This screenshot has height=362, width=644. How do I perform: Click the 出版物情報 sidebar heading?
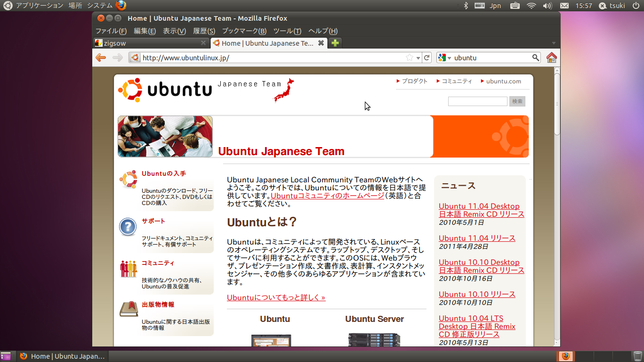point(158,304)
